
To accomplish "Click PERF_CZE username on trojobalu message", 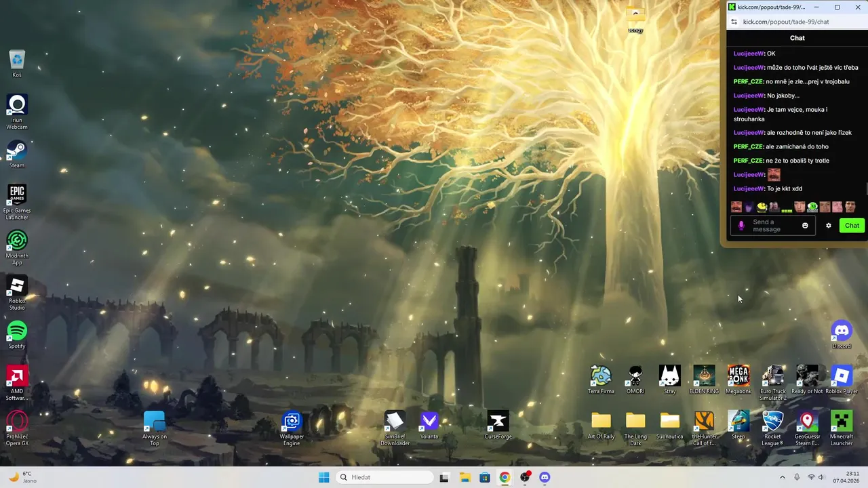I will click(x=749, y=81).
